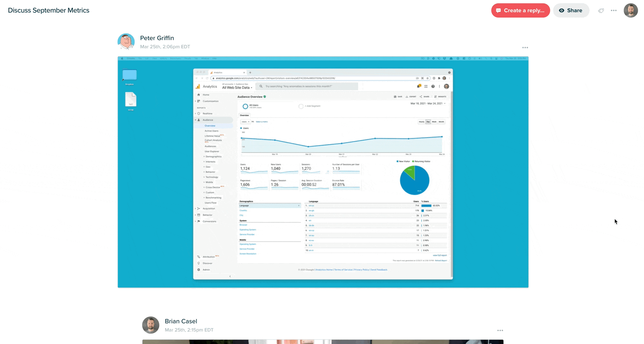This screenshot has height=344, width=644.
Task: Open page options ellipsis next to tag icon
Action: click(x=614, y=11)
